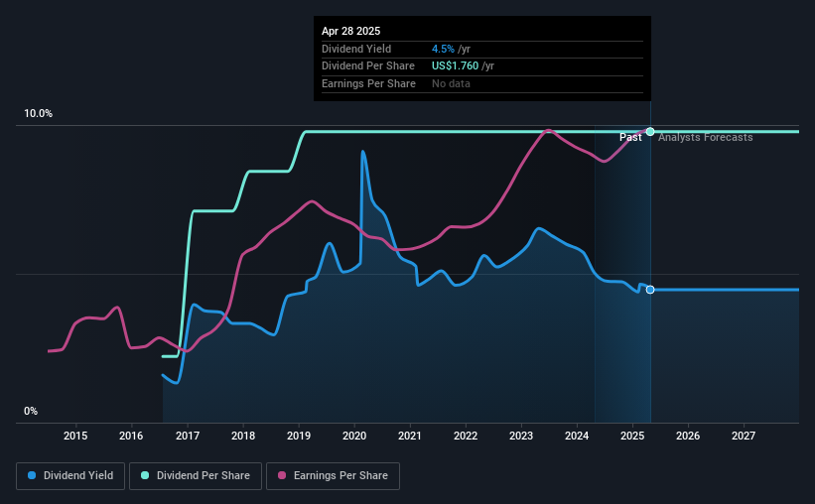Viewport: 815px width, 504px height.
Task: Click the 10.0% y-axis label
Action: pyautogui.click(x=39, y=113)
